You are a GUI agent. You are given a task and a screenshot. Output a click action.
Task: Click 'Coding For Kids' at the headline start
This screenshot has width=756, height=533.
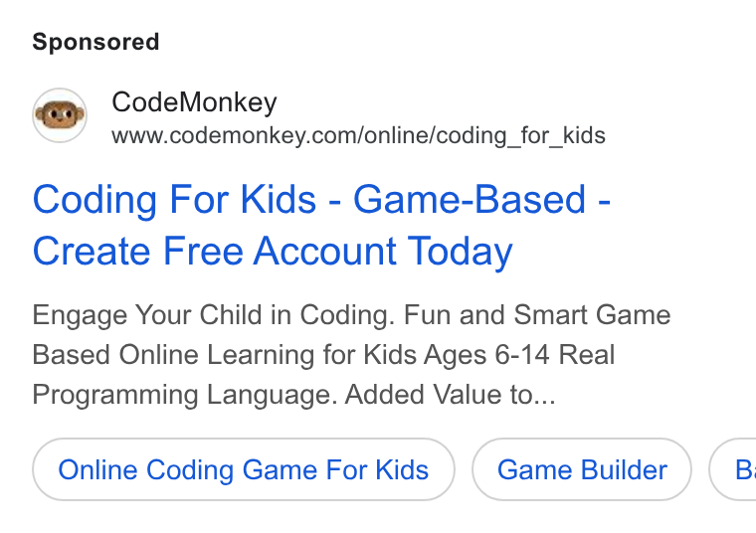(174, 200)
